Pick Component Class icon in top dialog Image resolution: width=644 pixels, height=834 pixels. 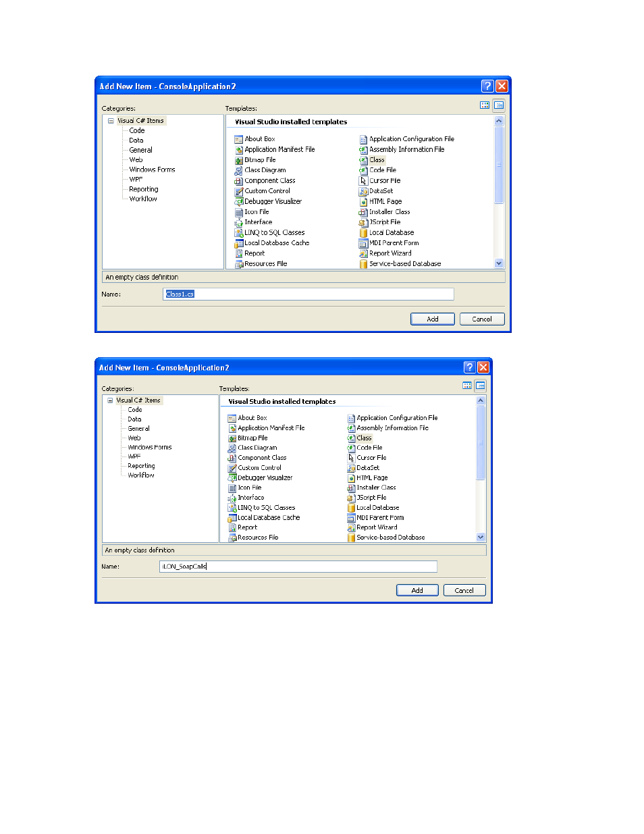tap(238, 181)
